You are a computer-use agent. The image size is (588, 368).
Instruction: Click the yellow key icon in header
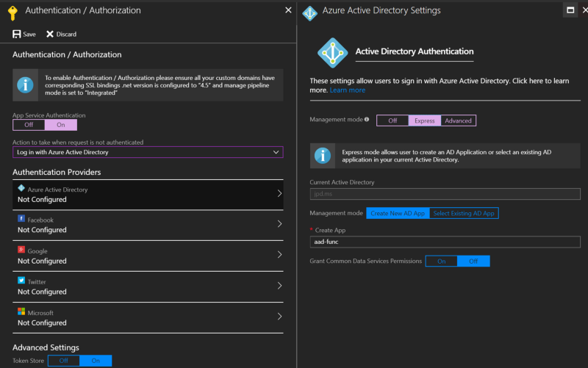coord(12,13)
